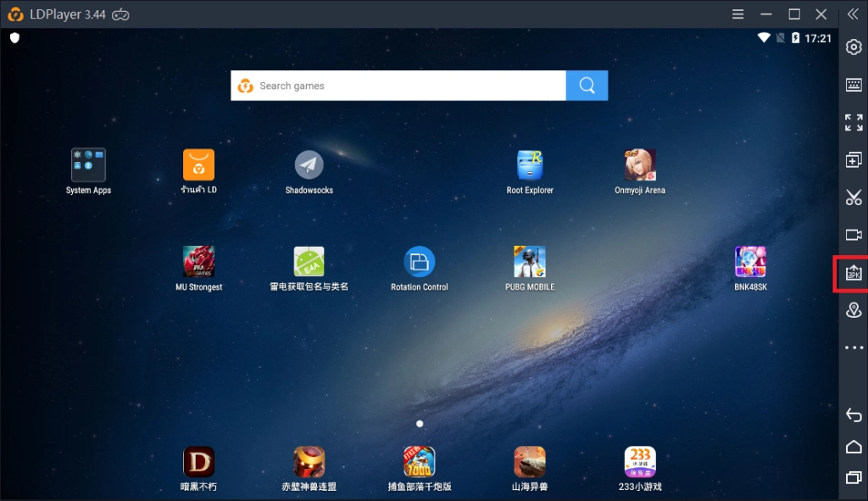Launch Root Explorer
The height and width of the screenshot is (501, 868).
click(x=530, y=165)
